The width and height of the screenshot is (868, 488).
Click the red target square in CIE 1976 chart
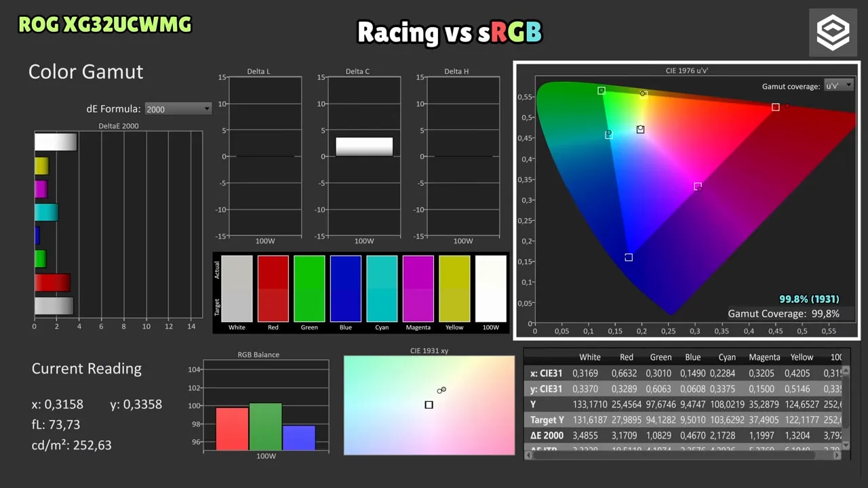pyautogui.click(x=776, y=107)
